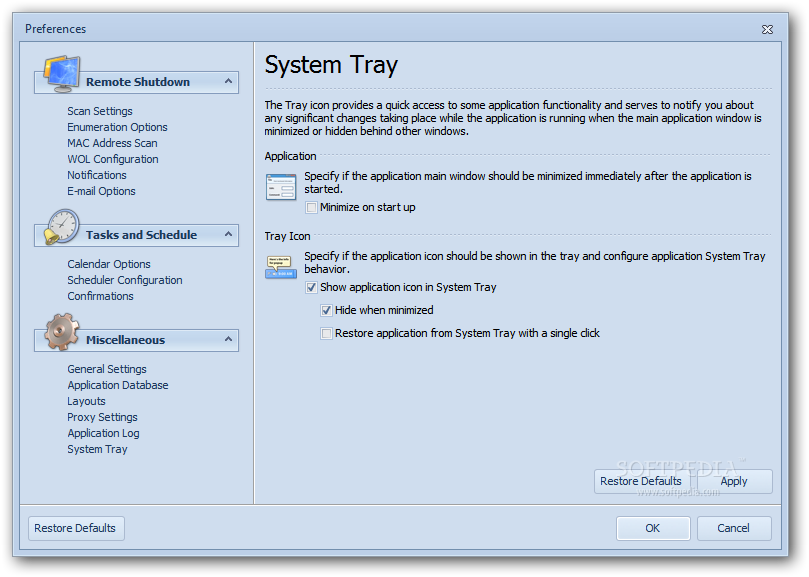
Task: Collapse the Remote Shutdown group chevron
Action: click(228, 82)
